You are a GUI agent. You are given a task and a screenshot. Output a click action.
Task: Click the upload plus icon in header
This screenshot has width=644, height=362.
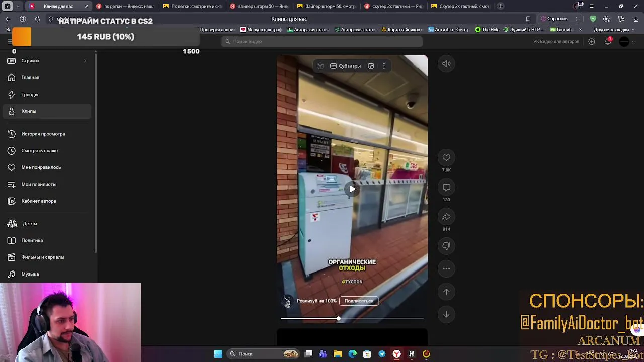pos(592,41)
